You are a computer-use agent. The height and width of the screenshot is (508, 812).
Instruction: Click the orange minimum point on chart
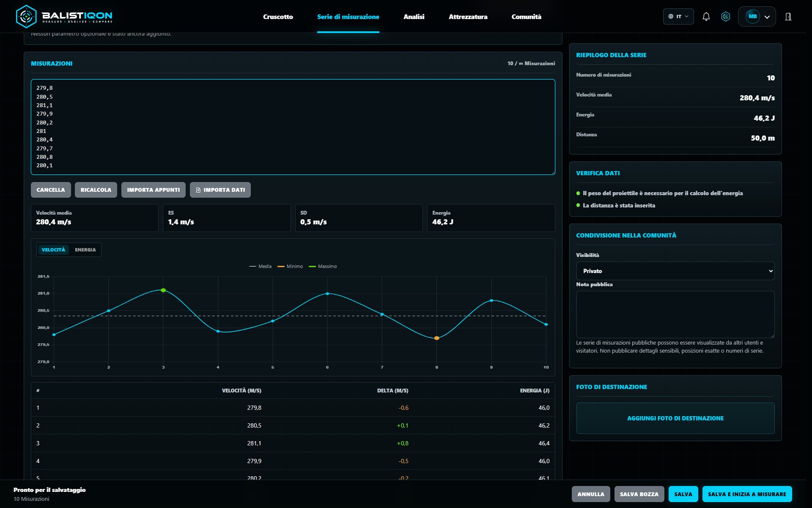coord(436,338)
